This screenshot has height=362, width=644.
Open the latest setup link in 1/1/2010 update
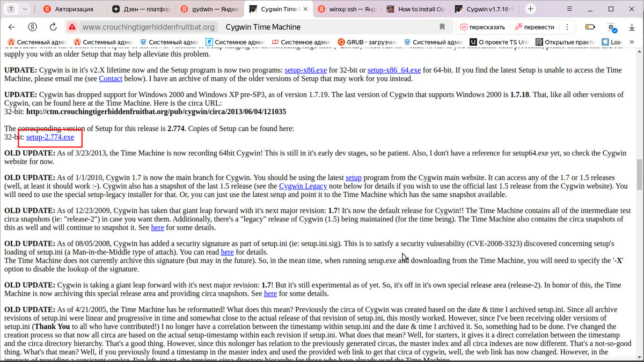[x=354, y=177]
